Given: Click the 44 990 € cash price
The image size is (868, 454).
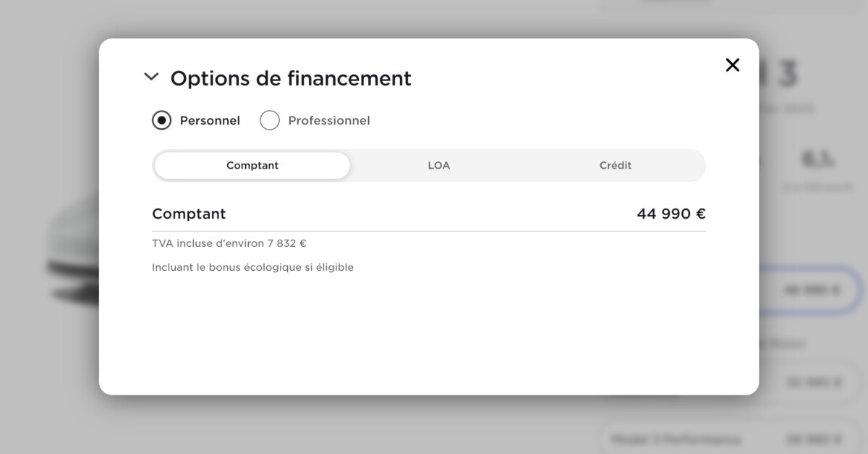Looking at the screenshot, I should click(671, 214).
